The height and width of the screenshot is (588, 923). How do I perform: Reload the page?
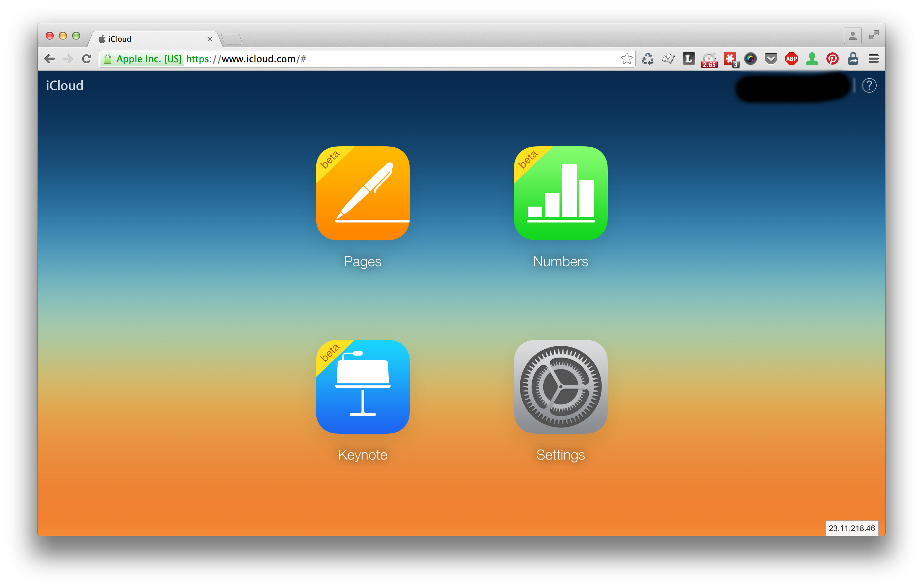point(87,59)
